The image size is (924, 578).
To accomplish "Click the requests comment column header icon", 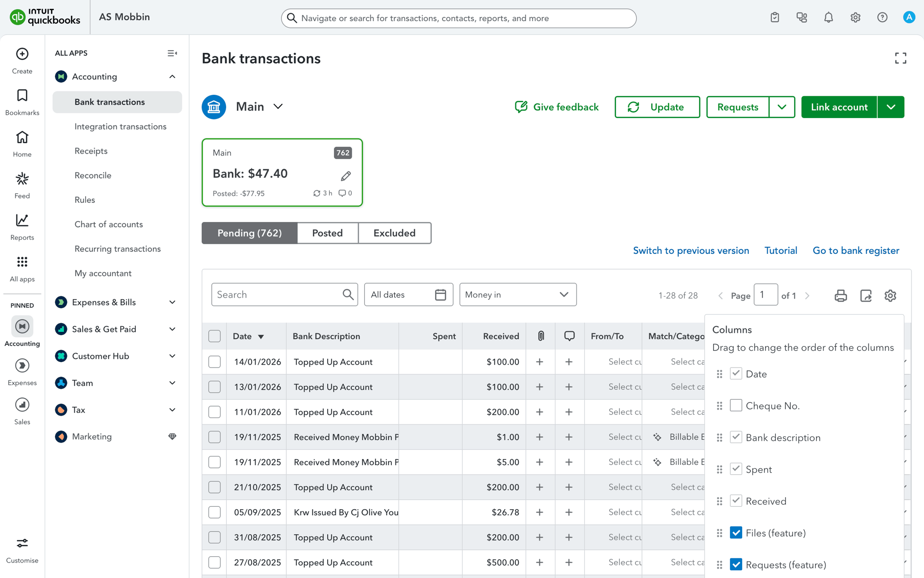I will point(569,336).
